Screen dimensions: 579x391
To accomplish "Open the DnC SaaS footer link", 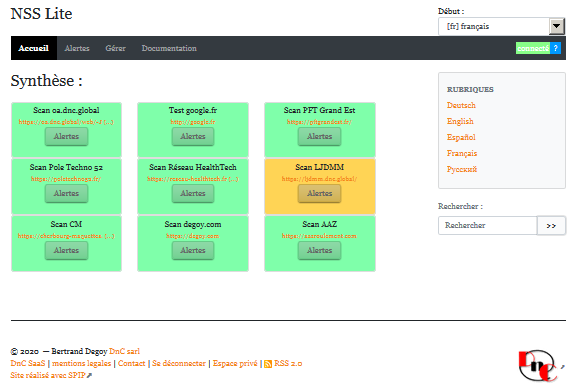I will tap(28, 363).
